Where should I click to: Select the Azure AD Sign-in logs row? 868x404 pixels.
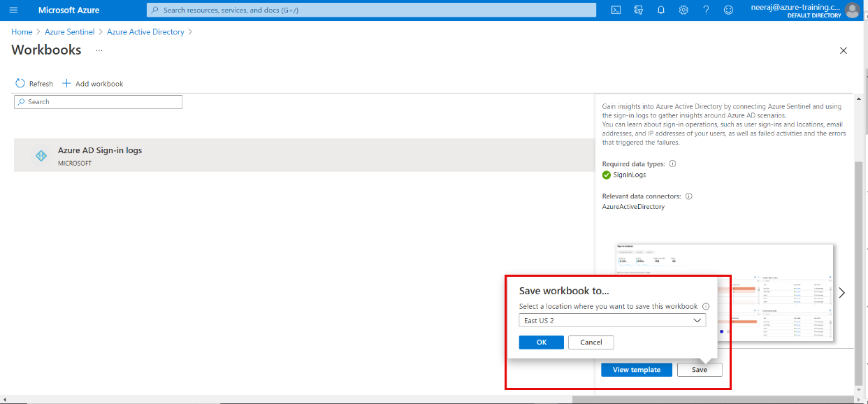[x=304, y=155]
